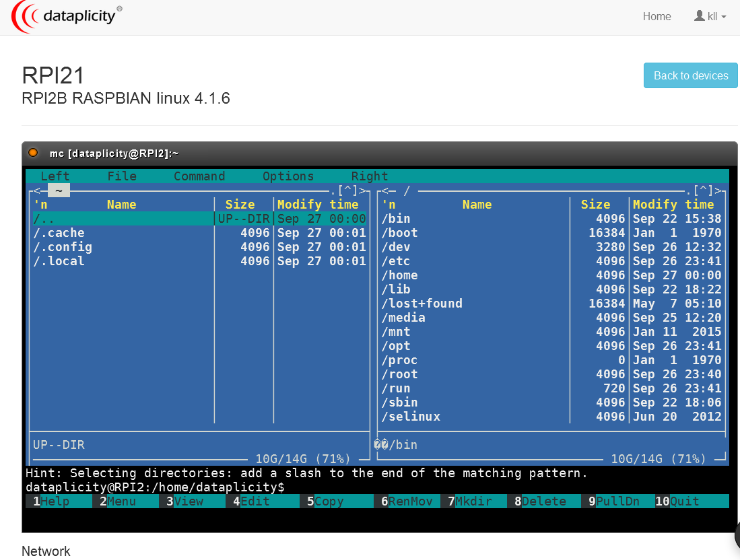Select the /.cache directory in left panel
Screen dimensions: 740x560
pos(59,233)
